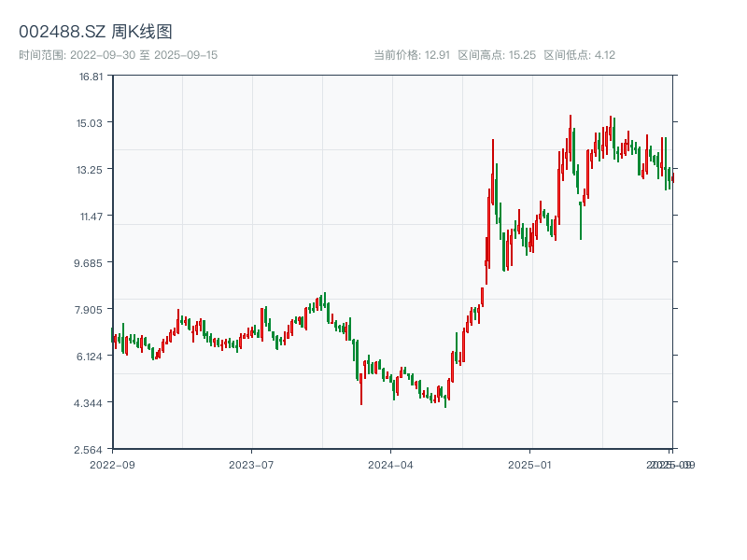Click the 区间高点 15.25 label
This screenshot has height=560, width=747.
click(497, 55)
